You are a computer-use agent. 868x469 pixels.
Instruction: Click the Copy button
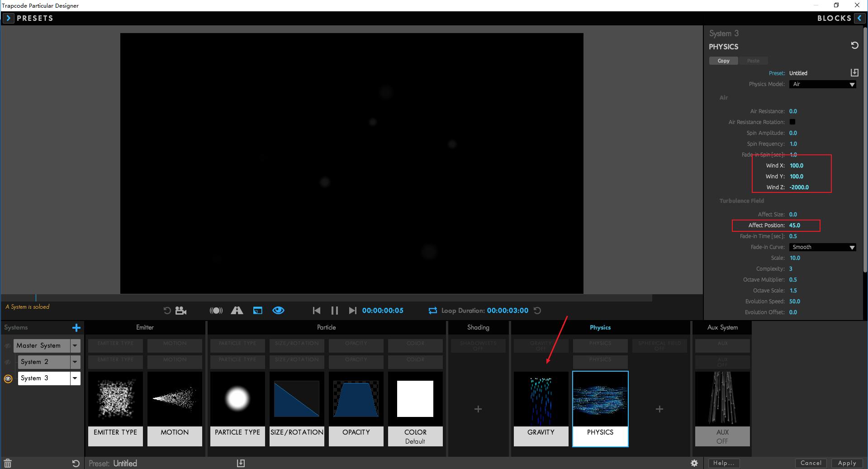723,61
